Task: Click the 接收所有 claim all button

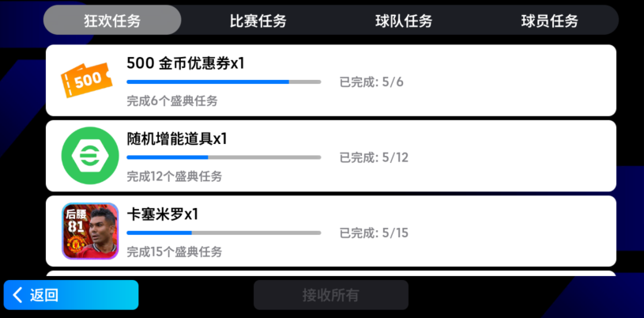Action: (330, 295)
